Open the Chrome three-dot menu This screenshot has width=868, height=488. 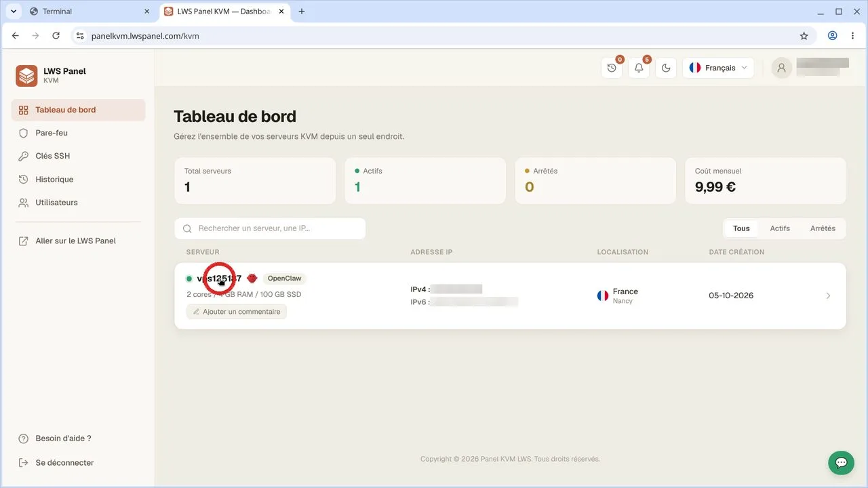pos(852,36)
